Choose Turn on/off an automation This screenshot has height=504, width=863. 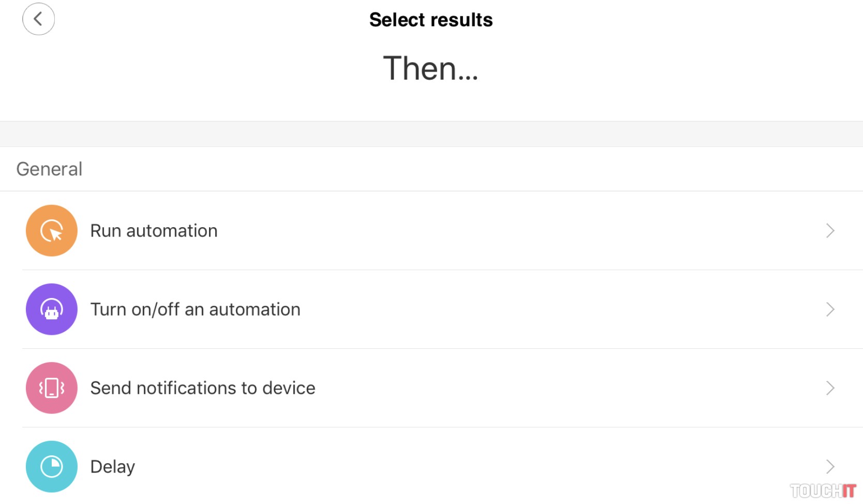coord(195,309)
